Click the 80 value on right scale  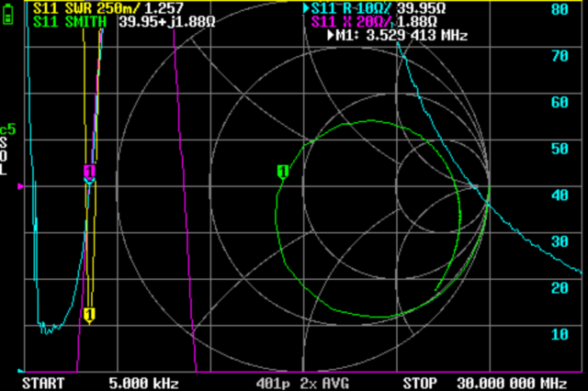click(557, 9)
